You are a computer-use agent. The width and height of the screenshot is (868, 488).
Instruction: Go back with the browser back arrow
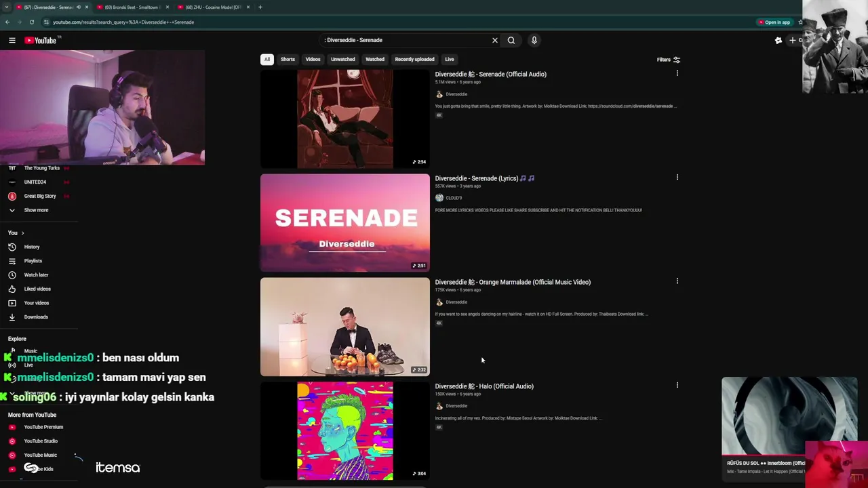[x=7, y=22]
